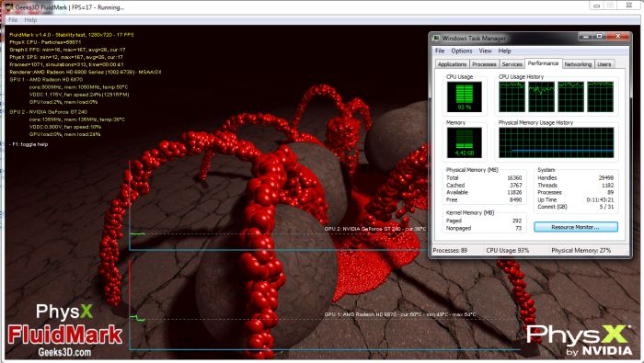The width and height of the screenshot is (644, 363).
Task: Maximize the Task Manager window
Action: tap(599, 37)
